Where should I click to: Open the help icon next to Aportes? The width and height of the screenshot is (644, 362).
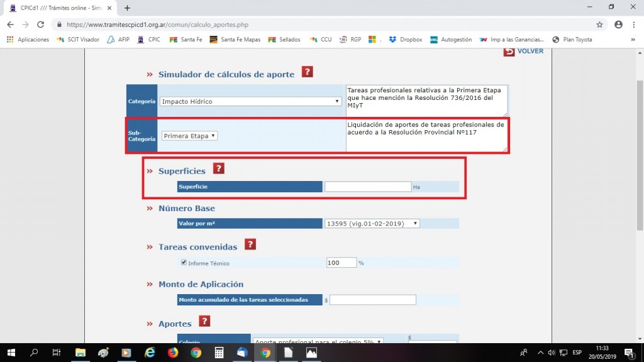click(x=204, y=322)
